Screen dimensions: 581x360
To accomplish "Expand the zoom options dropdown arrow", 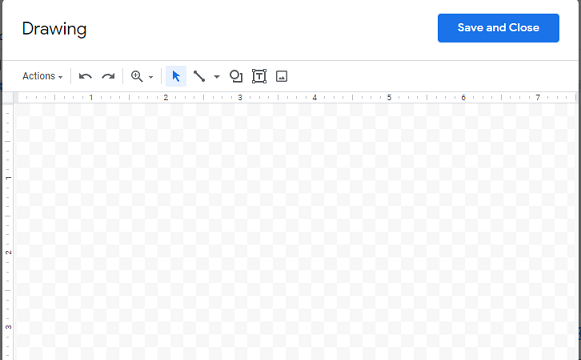I will 151,77.
